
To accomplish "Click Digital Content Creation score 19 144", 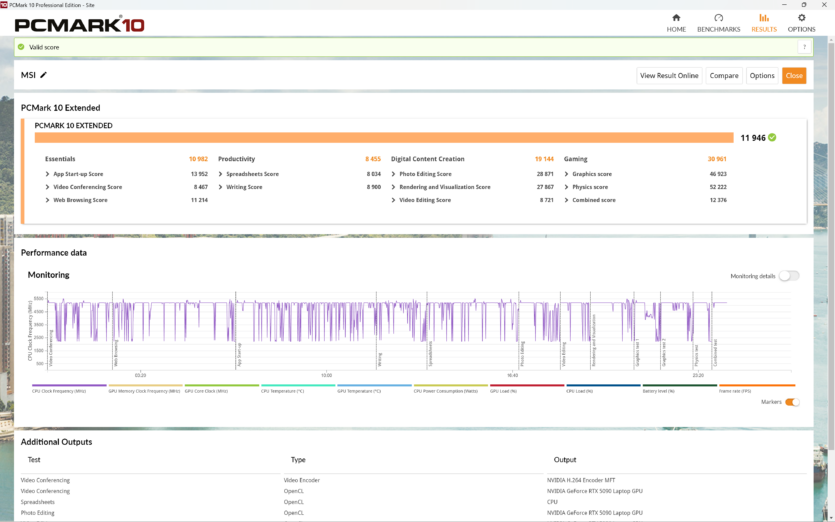I will pos(544,159).
